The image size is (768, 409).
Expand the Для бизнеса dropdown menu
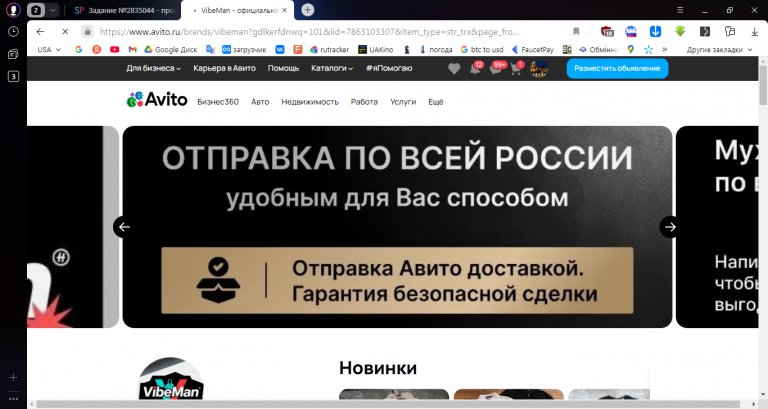click(153, 68)
